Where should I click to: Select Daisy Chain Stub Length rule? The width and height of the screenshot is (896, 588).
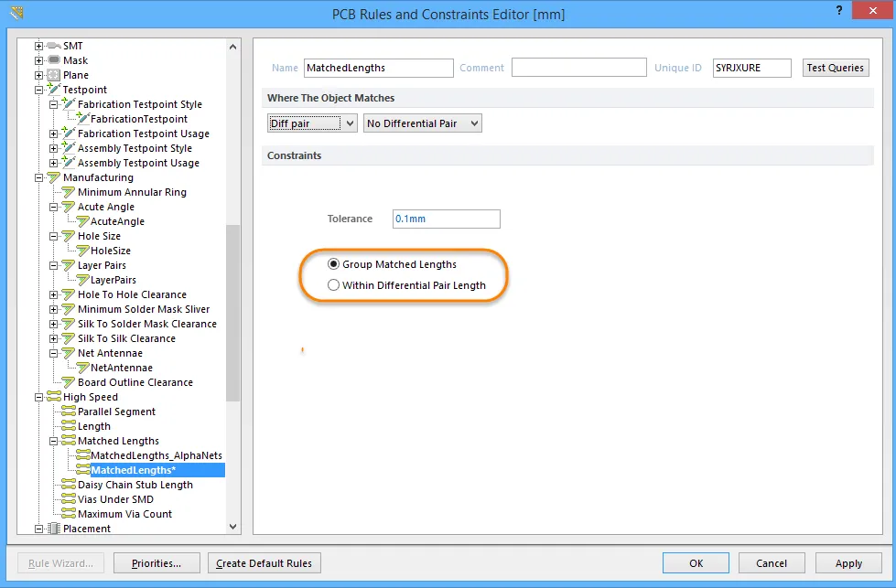pos(135,485)
